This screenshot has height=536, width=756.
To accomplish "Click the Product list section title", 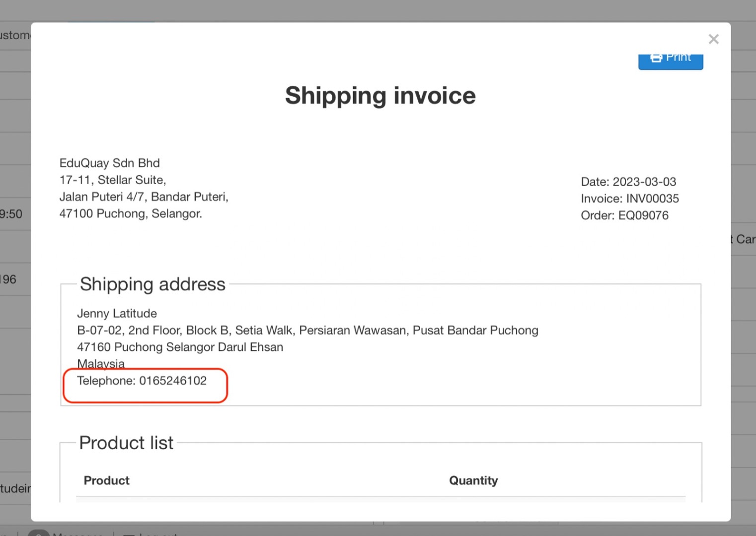I will click(x=126, y=443).
